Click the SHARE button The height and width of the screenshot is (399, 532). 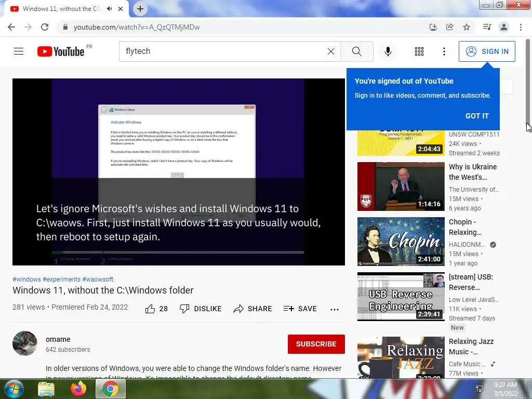pos(253,309)
